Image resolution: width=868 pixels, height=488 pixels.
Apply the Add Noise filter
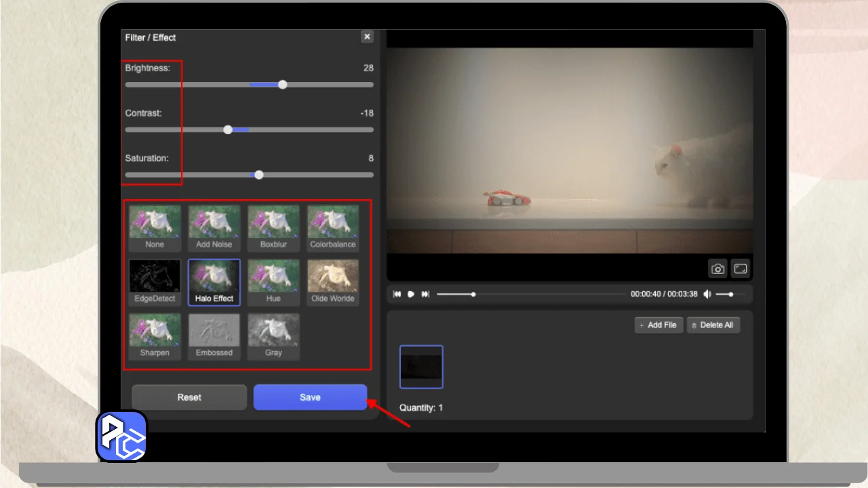(214, 226)
